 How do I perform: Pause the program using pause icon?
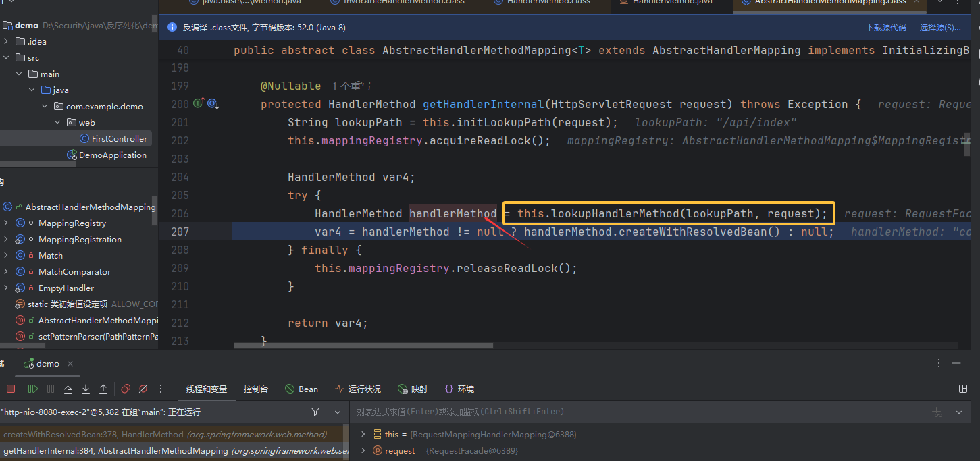click(51, 389)
